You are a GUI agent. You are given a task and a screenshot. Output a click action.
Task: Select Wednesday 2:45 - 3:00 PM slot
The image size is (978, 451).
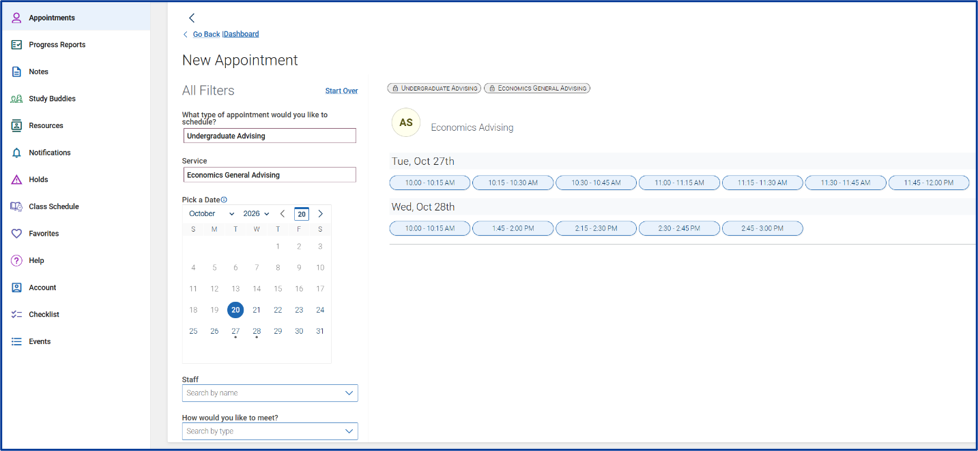coord(762,228)
